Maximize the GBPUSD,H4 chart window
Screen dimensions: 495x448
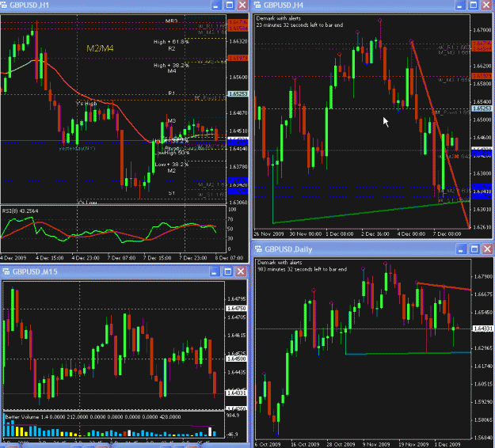tap(473, 5)
